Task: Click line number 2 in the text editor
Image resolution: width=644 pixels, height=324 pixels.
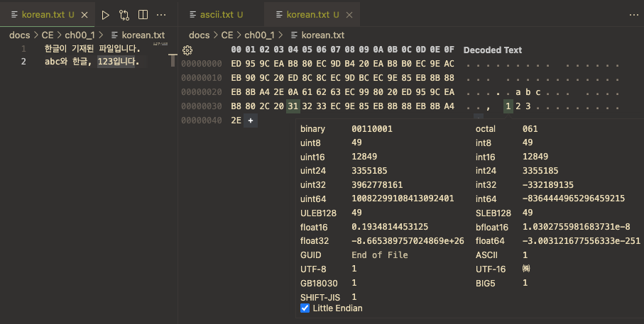Action: pyautogui.click(x=23, y=62)
